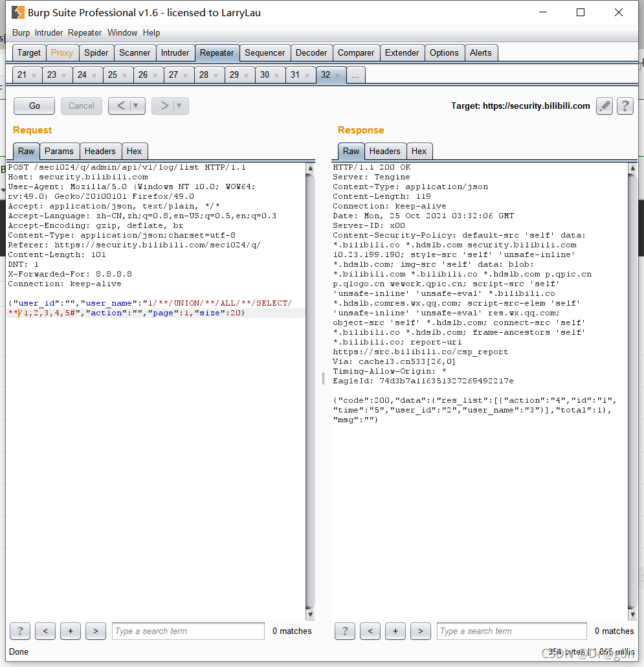Close Repeater tab 27
The width and height of the screenshot is (644, 667).
pos(185,75)
